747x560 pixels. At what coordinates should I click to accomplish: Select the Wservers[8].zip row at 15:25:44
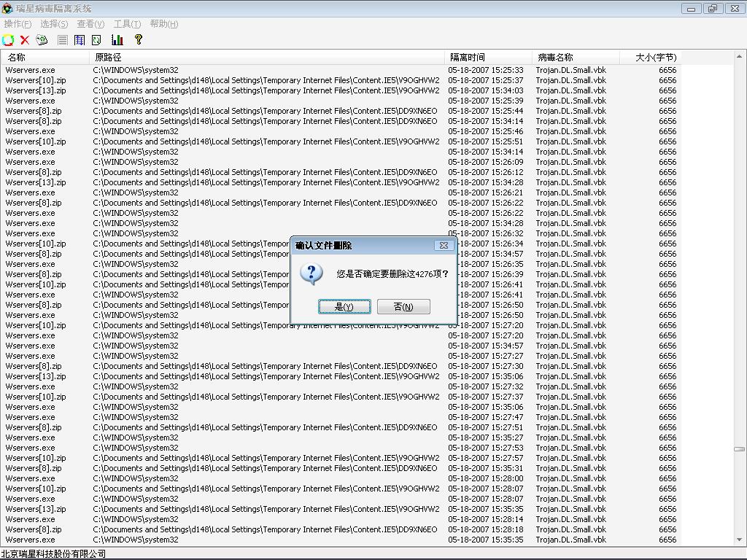[341, 111]
